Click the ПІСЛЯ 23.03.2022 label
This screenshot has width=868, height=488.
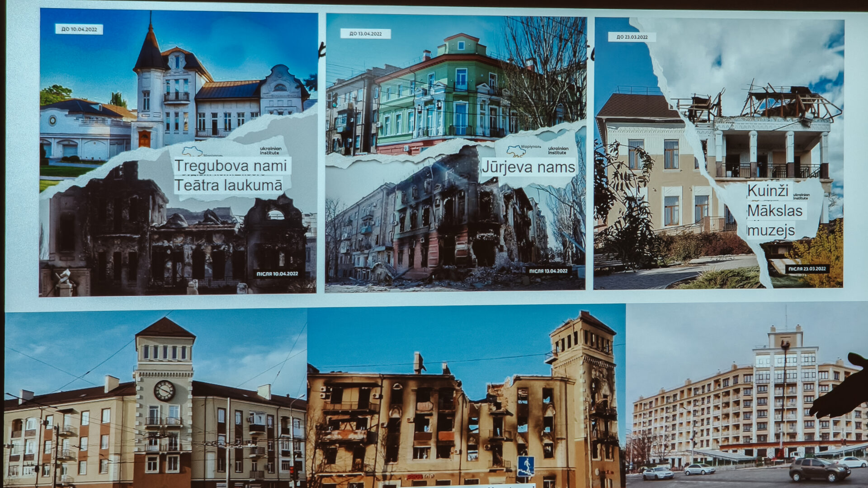point(807,269)
